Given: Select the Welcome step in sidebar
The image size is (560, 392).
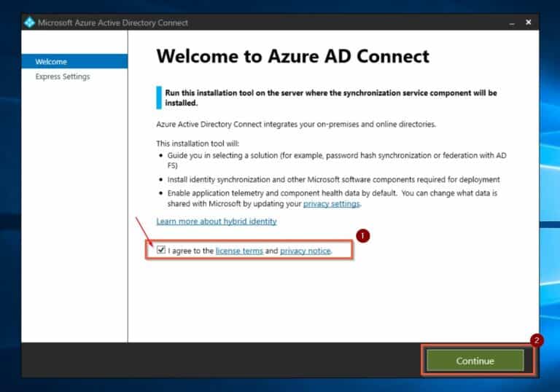Looking at the screenshot, I should tap(74, 61).
